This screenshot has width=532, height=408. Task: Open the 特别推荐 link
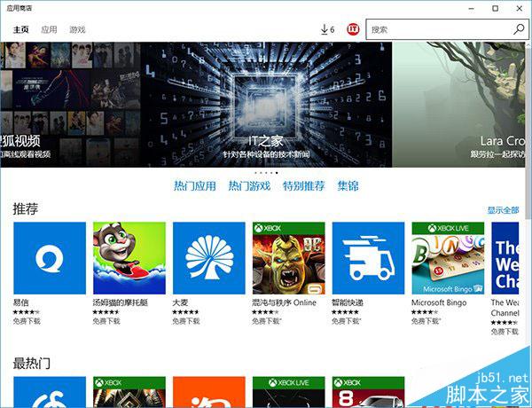click(303, 186)
